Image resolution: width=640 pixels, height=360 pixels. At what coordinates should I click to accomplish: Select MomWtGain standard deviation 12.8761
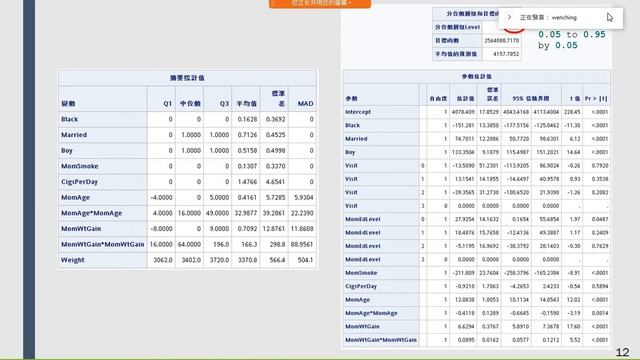(x=274, y=229)
